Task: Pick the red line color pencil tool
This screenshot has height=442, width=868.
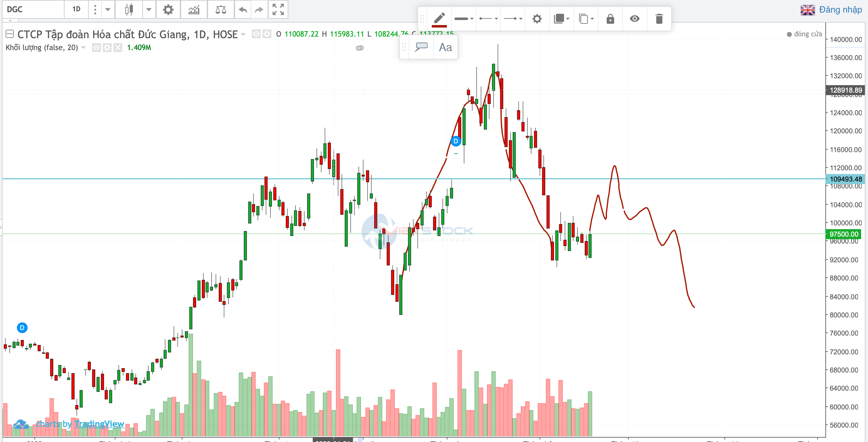Action: click(439, 19)
